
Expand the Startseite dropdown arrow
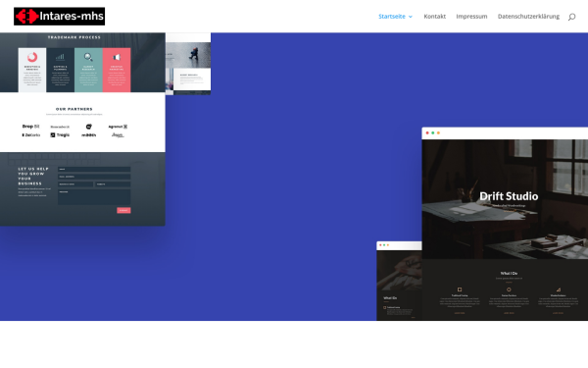click(x=411, y=17)
